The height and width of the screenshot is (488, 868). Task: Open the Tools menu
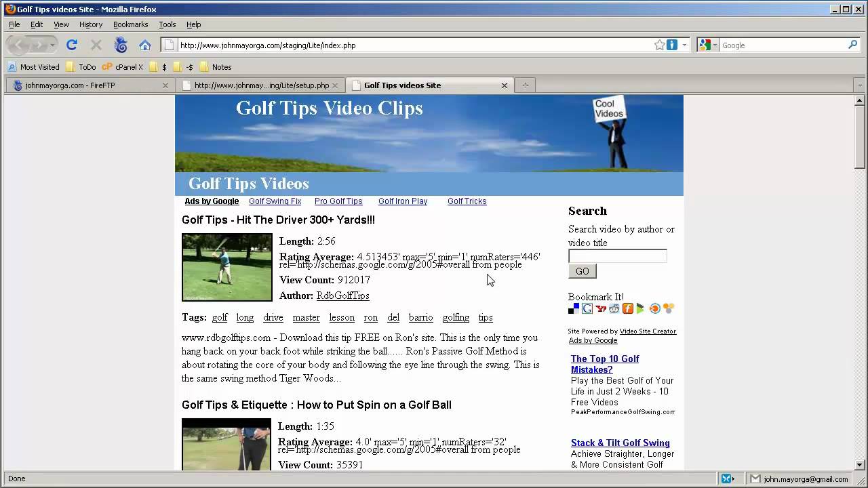click(167, 24)
